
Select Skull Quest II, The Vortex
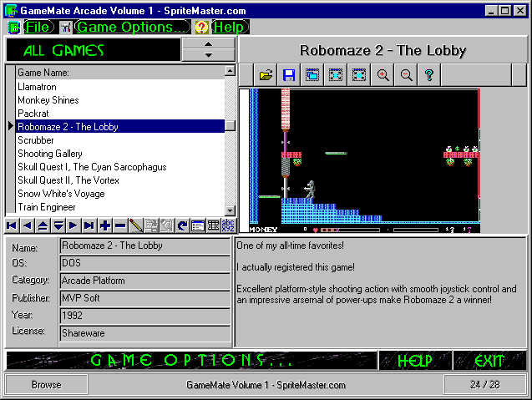point(120,180)
